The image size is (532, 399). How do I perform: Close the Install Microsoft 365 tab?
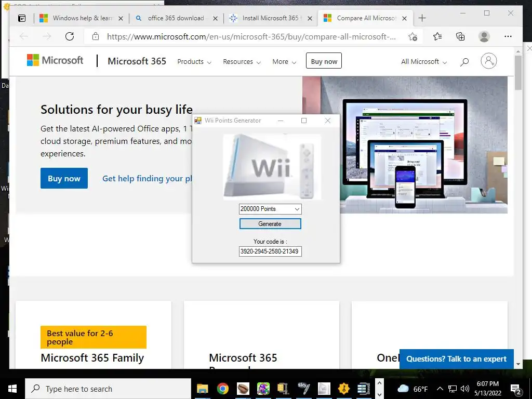310,18
